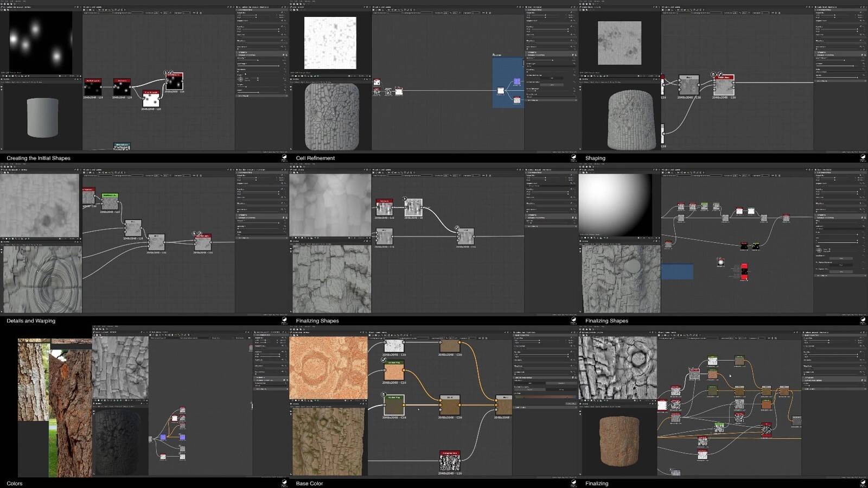
Task: Click the gray spotted 2D view in Shaping
Action: coord(619,43)
